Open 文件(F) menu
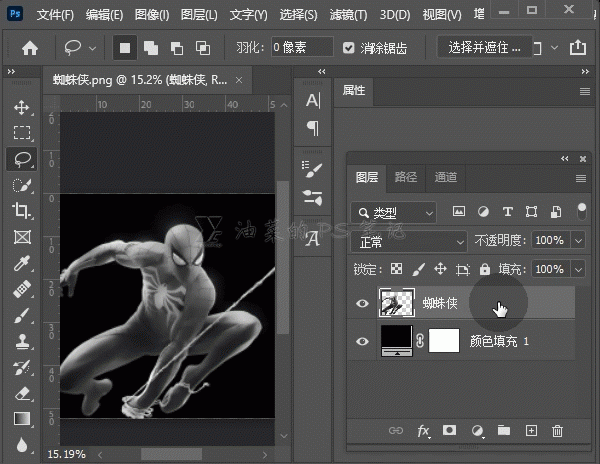The image size is (600, 464). [x=55, y=15]
